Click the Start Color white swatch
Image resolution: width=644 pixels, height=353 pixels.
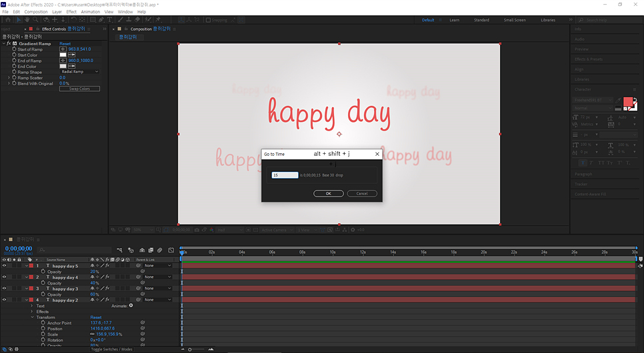click(x=63, y=55)
